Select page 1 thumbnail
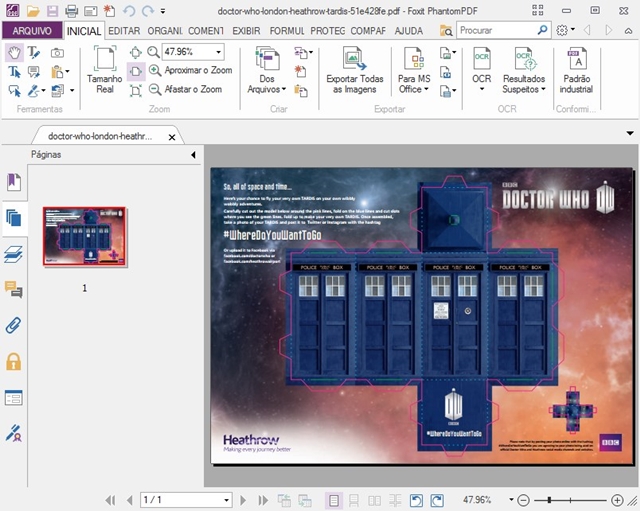The image size is (640, 511). tap(85, 237)
